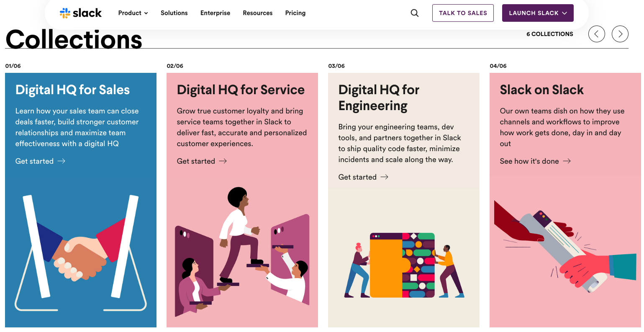Open the Digital HQ for Engineering heading
This screenshot has width=644, height=332.
379,98
